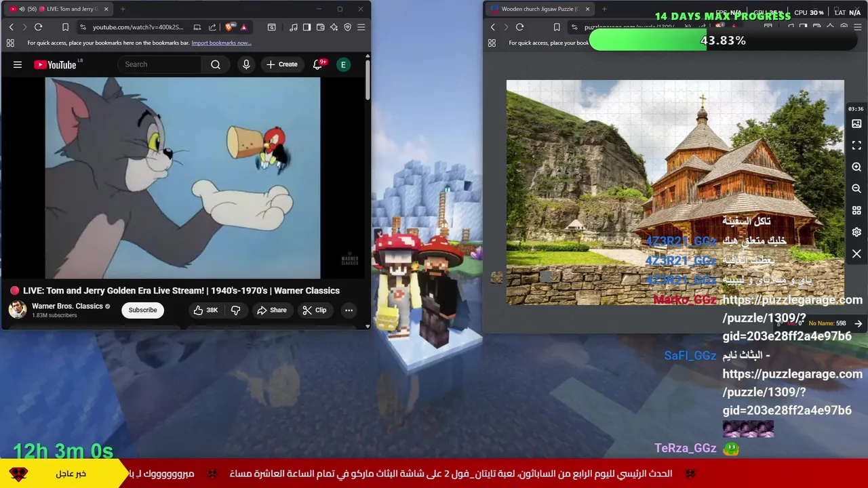Subscribe to Warner Bros. Classics

[x=142, y=310]
